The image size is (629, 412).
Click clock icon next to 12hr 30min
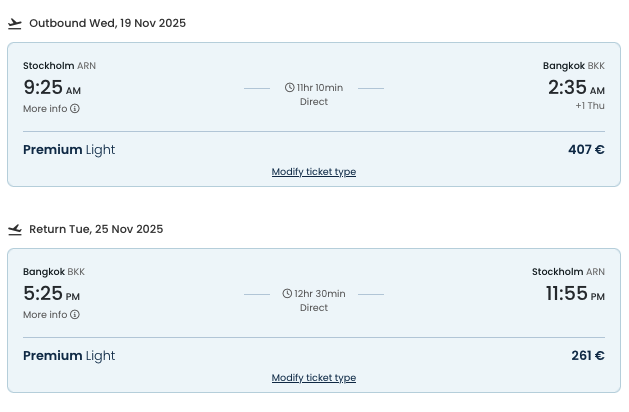(x=290, y=294)
